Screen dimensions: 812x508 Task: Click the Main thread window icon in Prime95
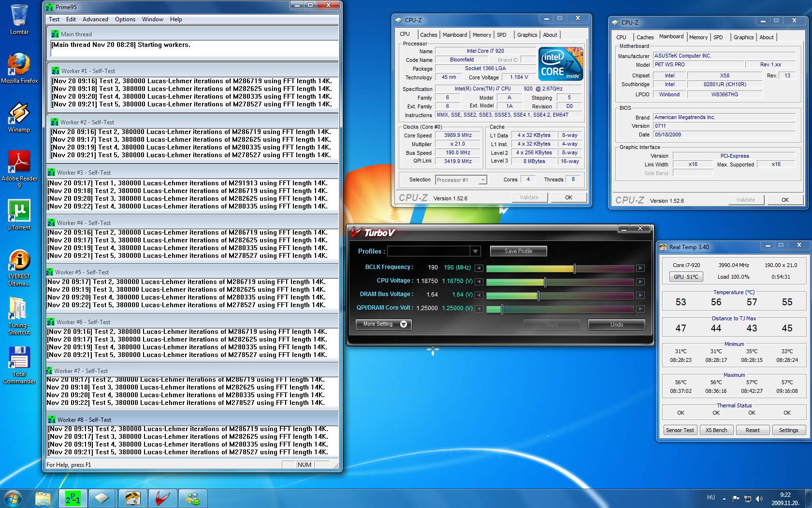tap(55, 34)
